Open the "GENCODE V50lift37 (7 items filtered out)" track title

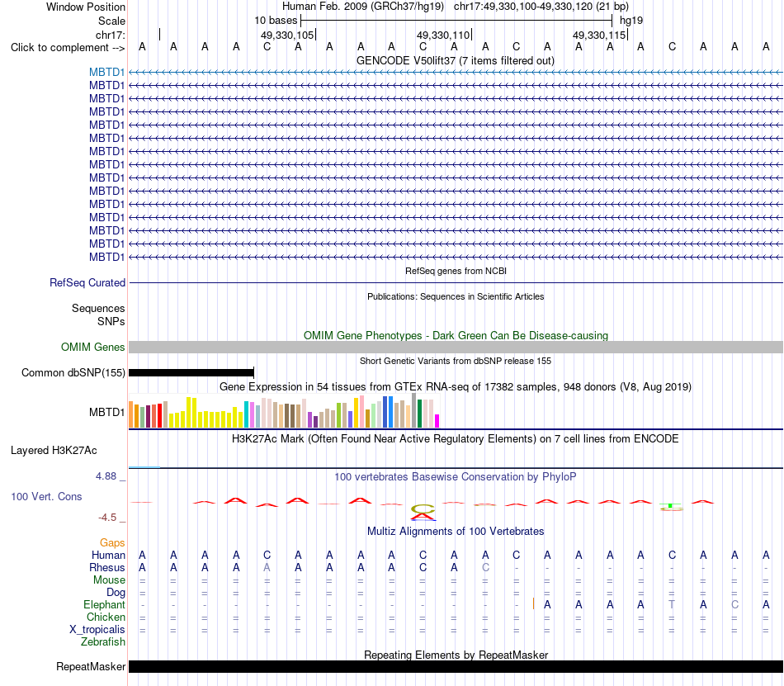(x=455, y=60)
